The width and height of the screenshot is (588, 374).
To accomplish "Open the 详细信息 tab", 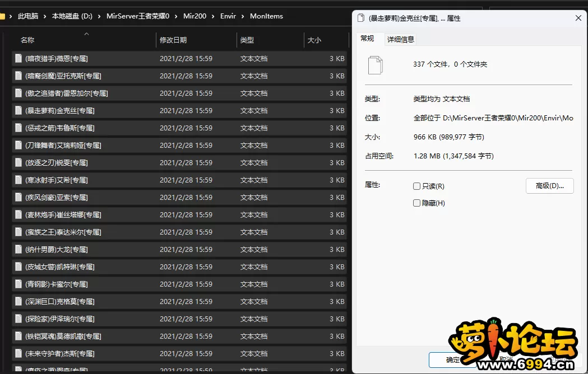I will click(400, 39).
